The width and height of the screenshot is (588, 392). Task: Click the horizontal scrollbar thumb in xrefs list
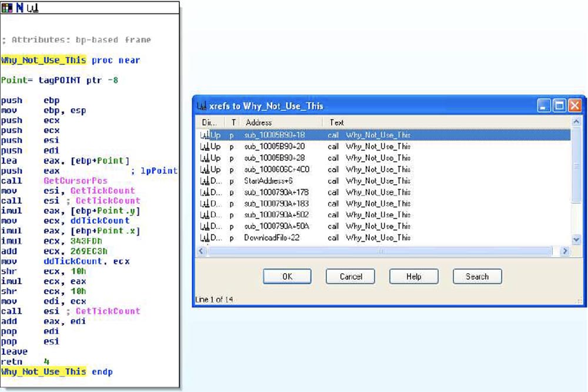pyautogui.click(x=380, y=251)
